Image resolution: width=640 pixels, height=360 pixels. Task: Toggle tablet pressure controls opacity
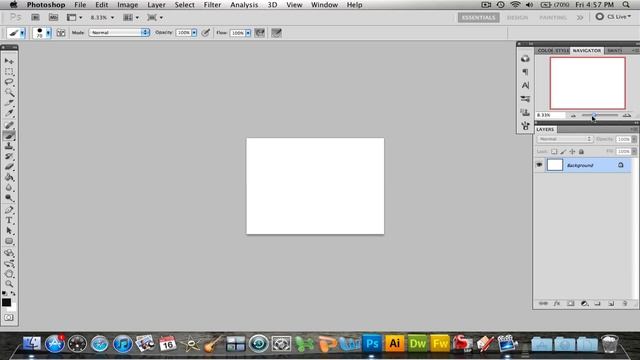tap(206, 33)
